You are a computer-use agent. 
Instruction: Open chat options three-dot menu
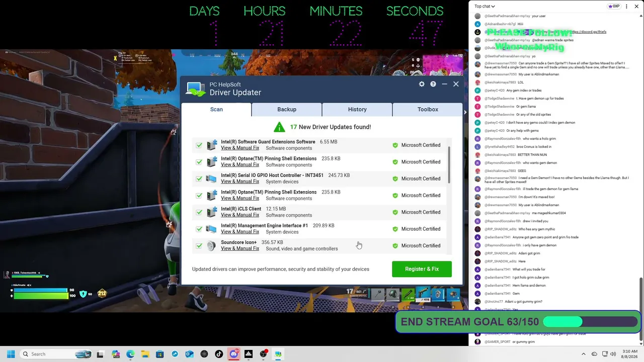point(626,7)
